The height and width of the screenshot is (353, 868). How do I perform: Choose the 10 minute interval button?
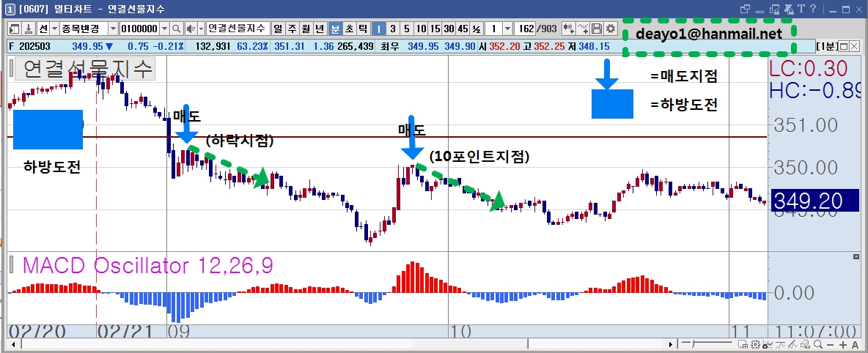click(421, 29)
